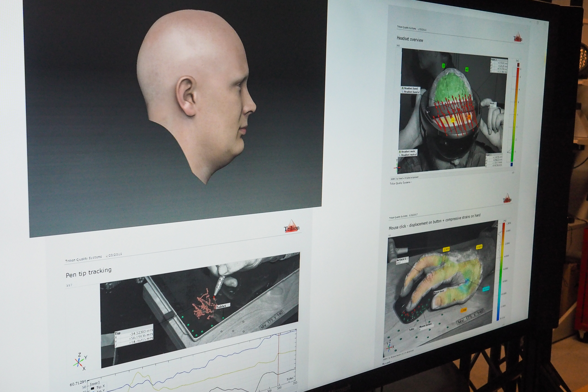This screenshot has width=588, height=392.
Task: Click the Tablet annotation label
Action: (221, 306)
